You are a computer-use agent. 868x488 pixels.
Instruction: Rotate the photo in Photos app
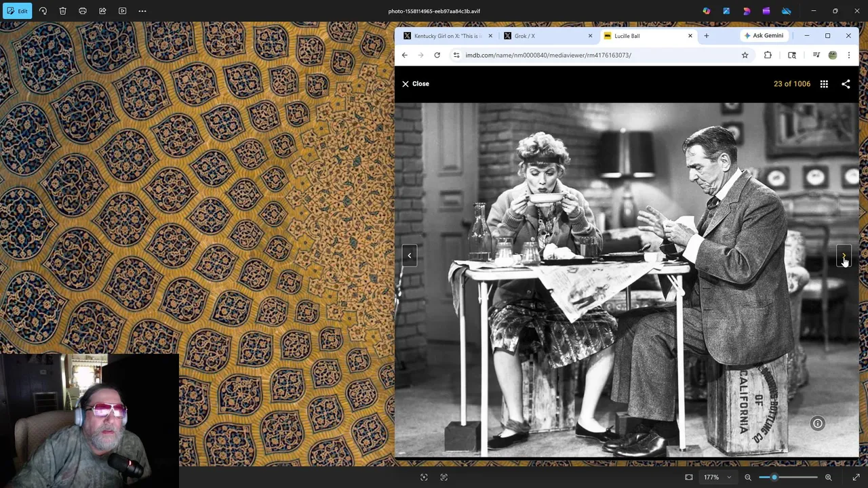click(43, 11)
